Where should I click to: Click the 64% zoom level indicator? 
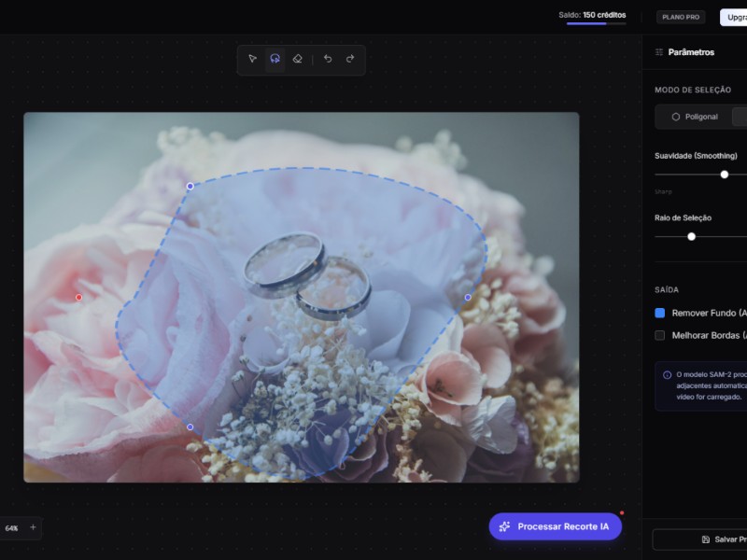pos(11,528)
